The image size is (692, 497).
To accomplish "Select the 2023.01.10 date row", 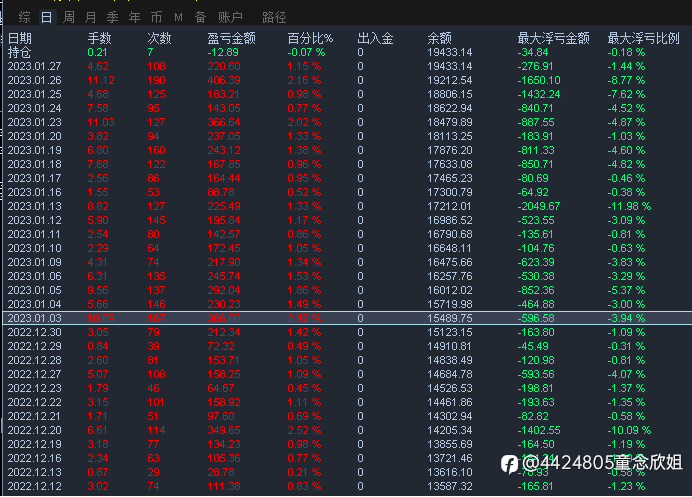I will [347, 248].
